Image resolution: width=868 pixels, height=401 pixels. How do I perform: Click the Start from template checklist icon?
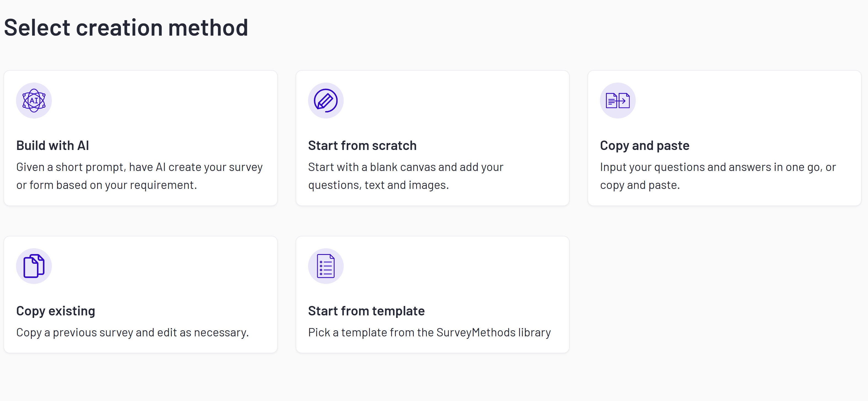coord(325,266)
